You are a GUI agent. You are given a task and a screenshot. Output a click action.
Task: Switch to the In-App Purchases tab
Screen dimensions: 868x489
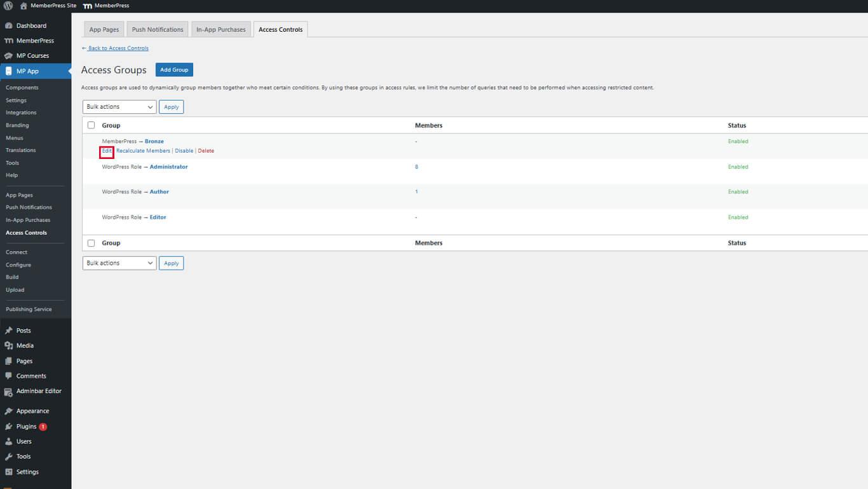pyautogui.click(x=220, y=30)
